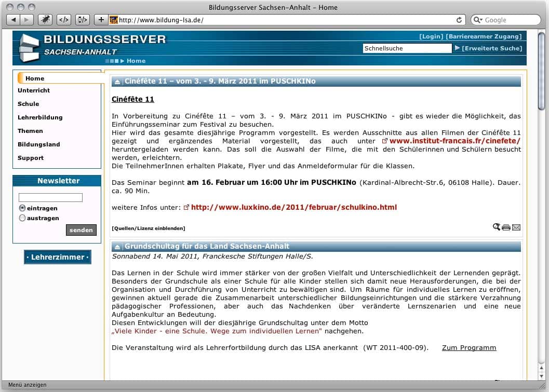549x392 pixels.
Task: Click the Schnellsuche arrow submit icon
Action: [457, 48]
